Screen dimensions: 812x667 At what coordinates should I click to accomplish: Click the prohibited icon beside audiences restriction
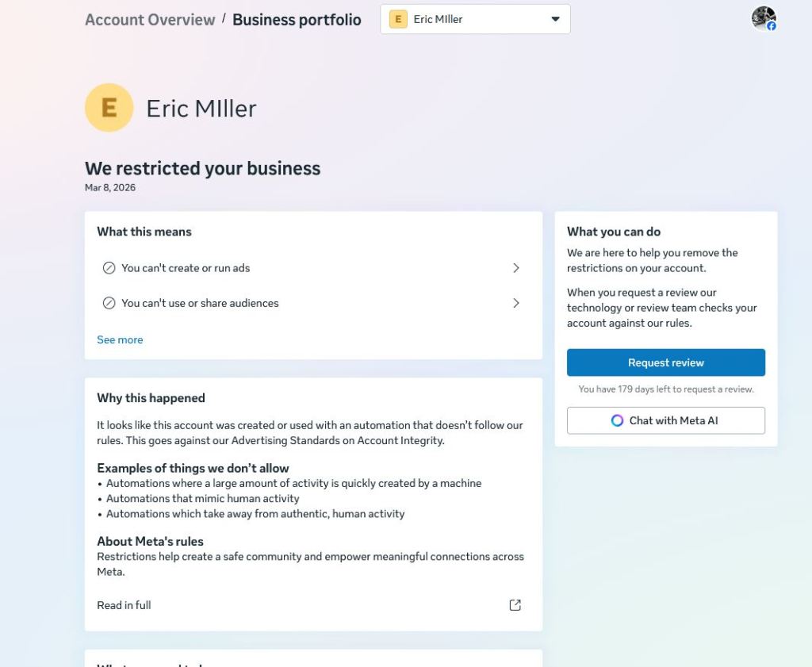coord(109,303)
